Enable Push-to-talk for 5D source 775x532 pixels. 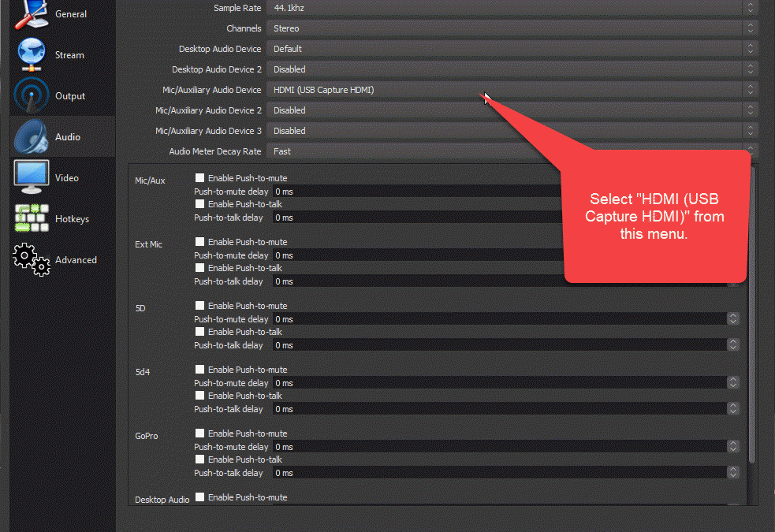coord(200,332)
